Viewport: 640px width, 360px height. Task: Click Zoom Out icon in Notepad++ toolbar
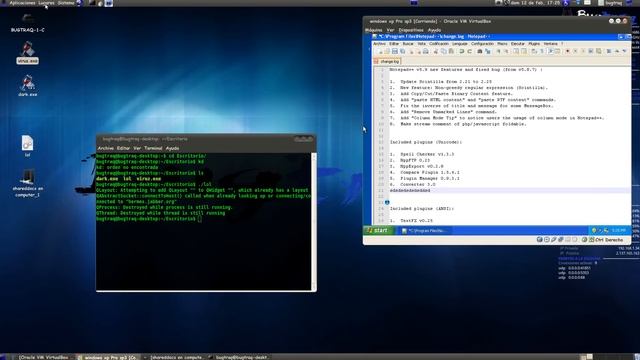506,51
